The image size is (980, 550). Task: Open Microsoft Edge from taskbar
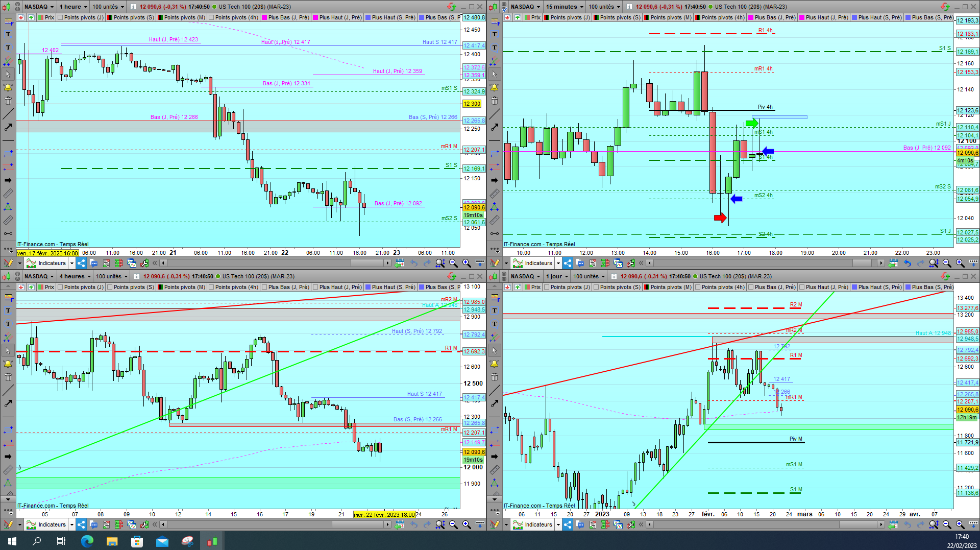coord(87,541)
